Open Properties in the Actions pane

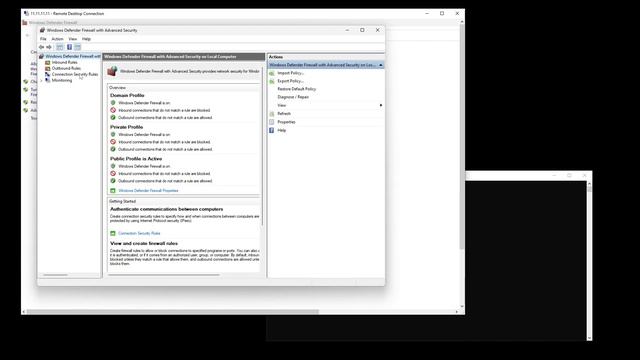(x=286, y=122)
